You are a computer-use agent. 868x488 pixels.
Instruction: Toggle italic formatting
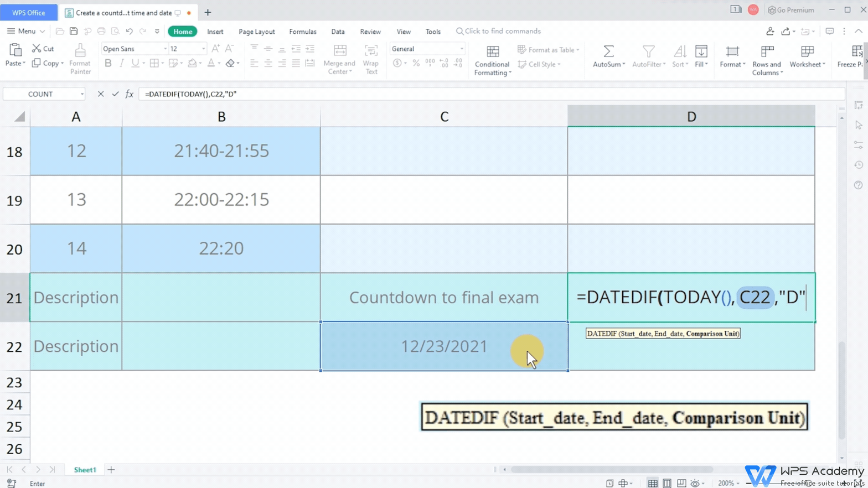tap(121, 64)
